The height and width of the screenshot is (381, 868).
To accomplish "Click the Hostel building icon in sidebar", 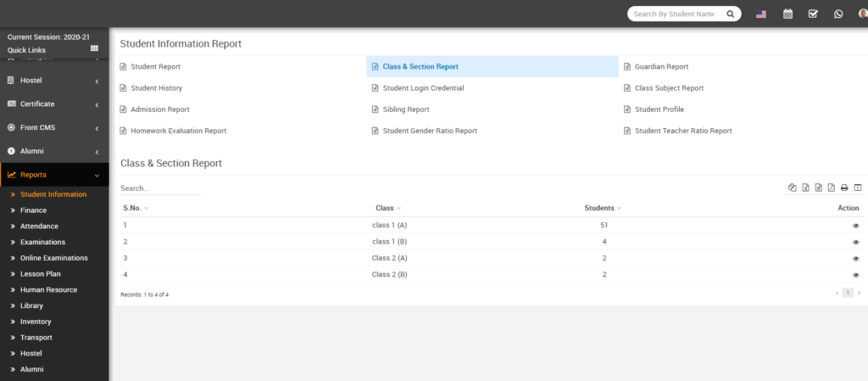I will 10,81.
